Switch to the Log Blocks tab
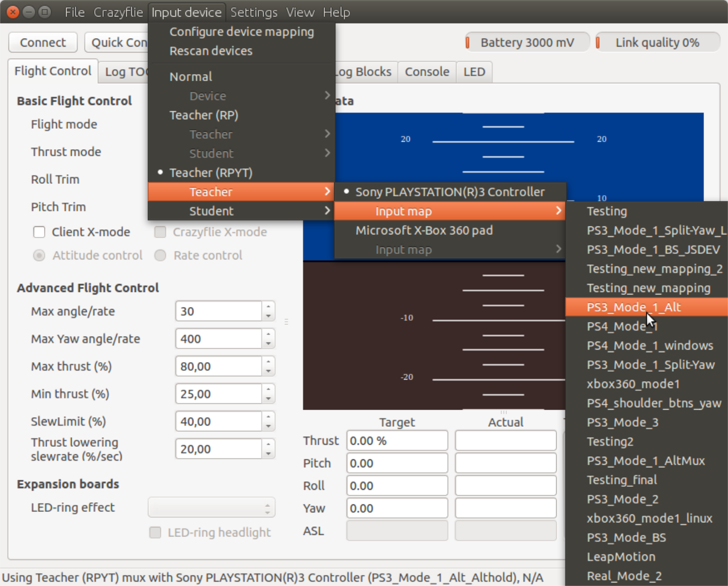This screenshot has width=728, height=586. click(x=364, y=72)
